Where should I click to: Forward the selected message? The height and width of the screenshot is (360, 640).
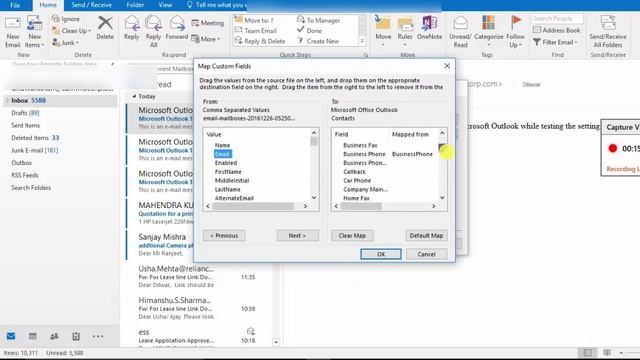[x=177, y=28]
